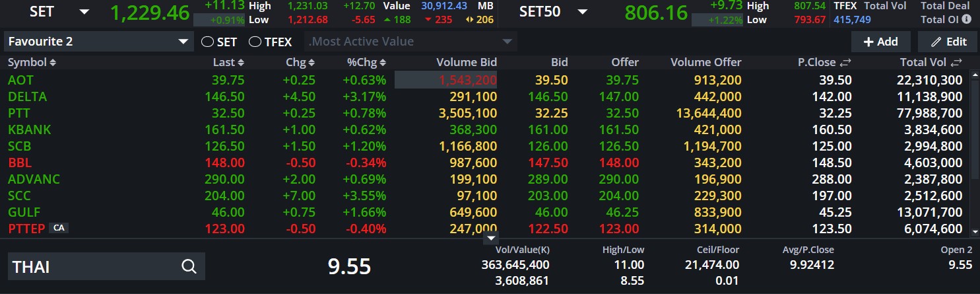The image size is (980, 294).
Task: Click AOT's highlighted volume bid 1,543,200
Action: point(446,80)
